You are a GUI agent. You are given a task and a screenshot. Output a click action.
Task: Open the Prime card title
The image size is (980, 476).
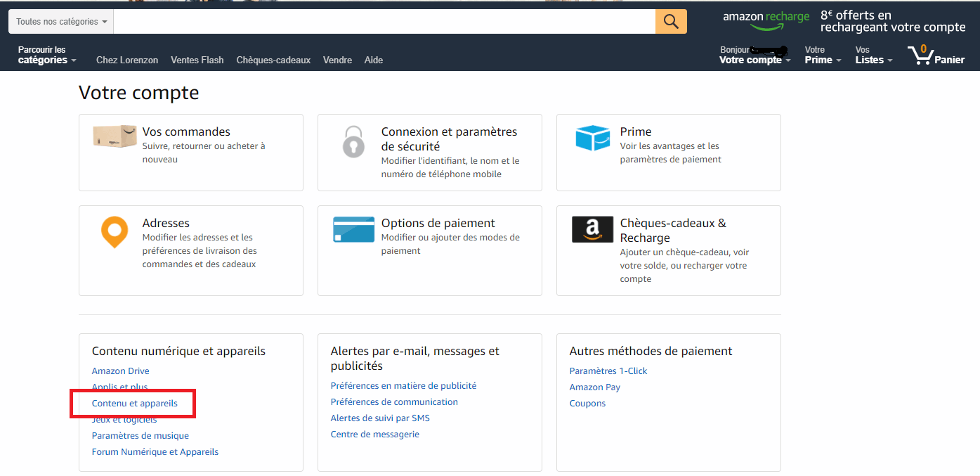pos(636,131)
